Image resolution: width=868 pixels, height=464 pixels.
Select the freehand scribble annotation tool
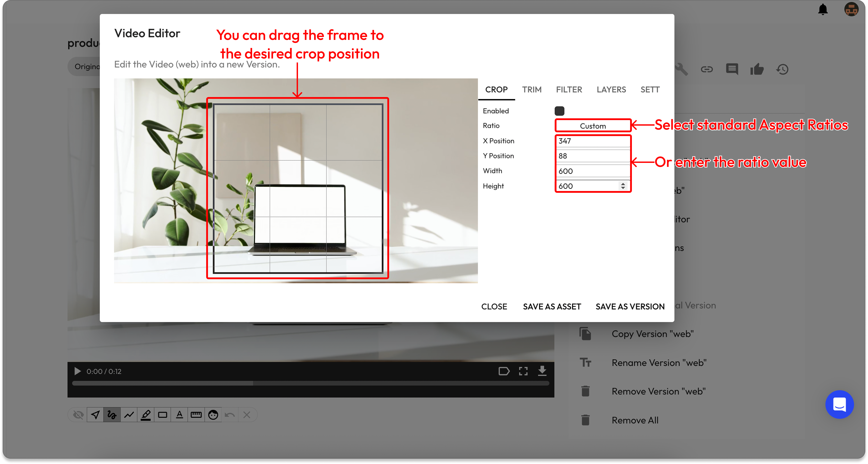[112, 415]
